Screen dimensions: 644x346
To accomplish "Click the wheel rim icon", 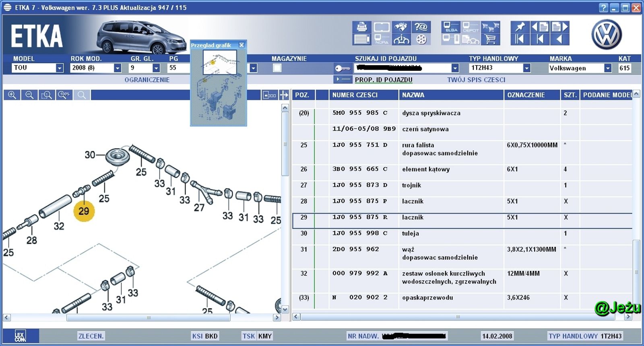I will point(421,39).
